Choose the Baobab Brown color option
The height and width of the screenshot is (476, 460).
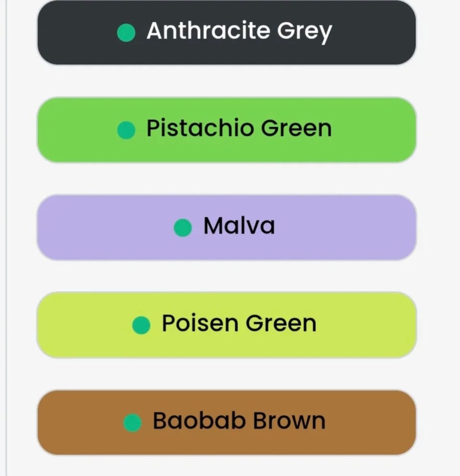tap(227, 422)
